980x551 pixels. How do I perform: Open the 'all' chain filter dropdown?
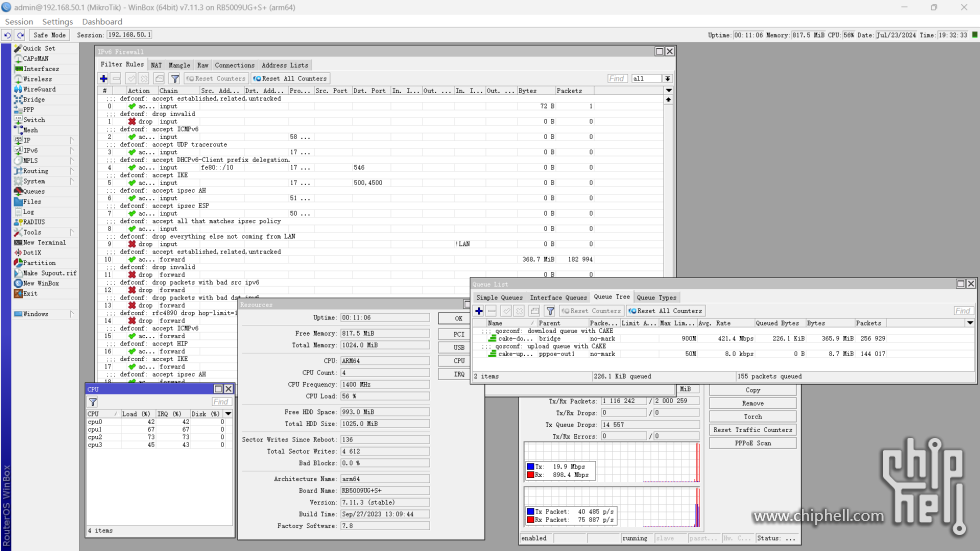668,79
